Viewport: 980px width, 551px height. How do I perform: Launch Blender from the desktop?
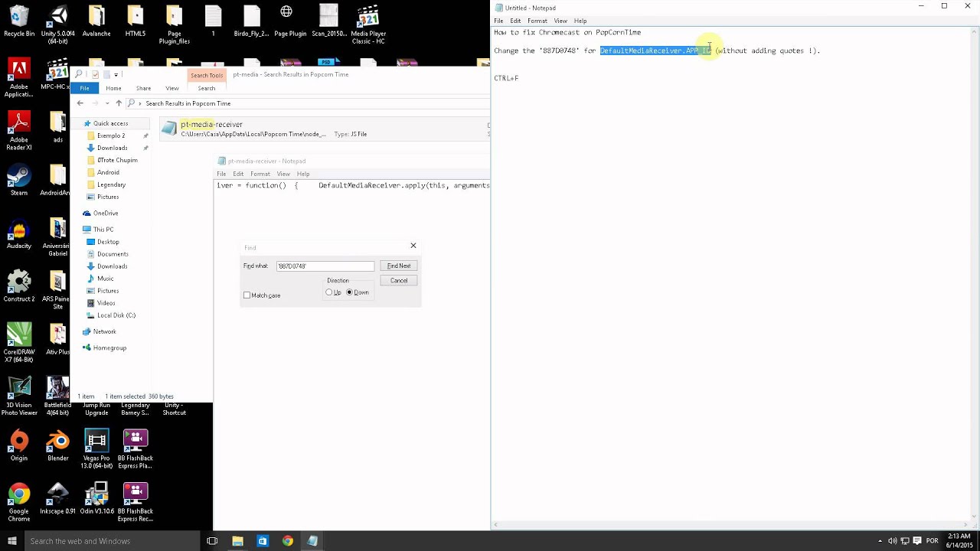pyautogui.click(x=57, y=445)
